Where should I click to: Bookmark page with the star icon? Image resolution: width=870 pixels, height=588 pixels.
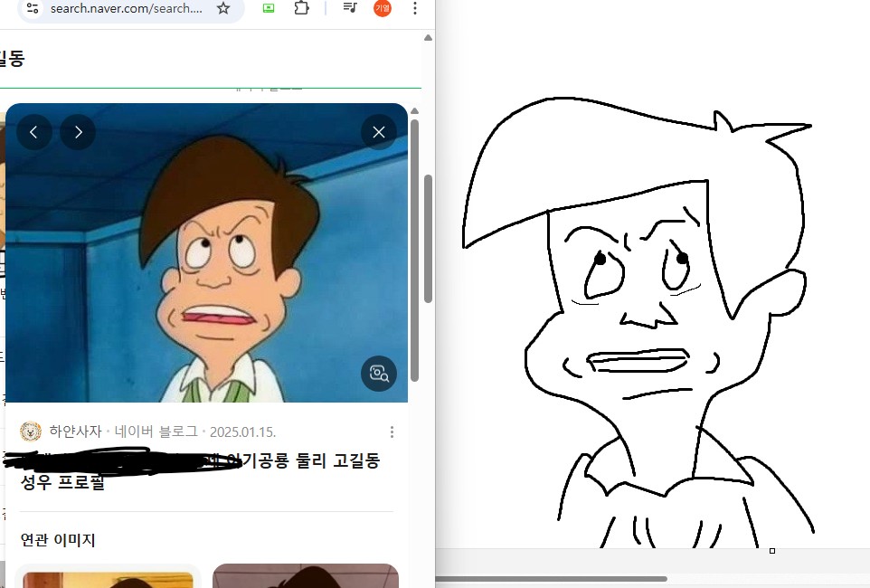click(223, 8)
